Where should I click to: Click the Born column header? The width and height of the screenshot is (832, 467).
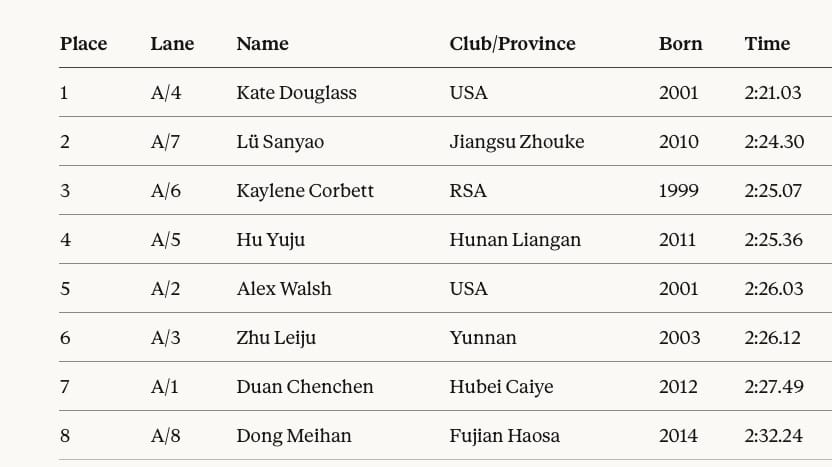click(680, 44)
